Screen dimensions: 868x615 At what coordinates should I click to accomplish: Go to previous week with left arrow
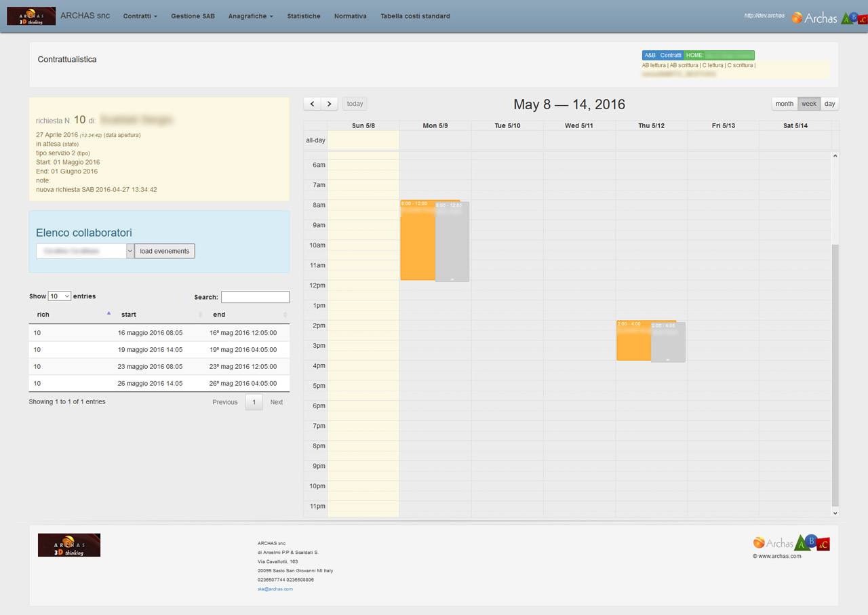point(312,104)
